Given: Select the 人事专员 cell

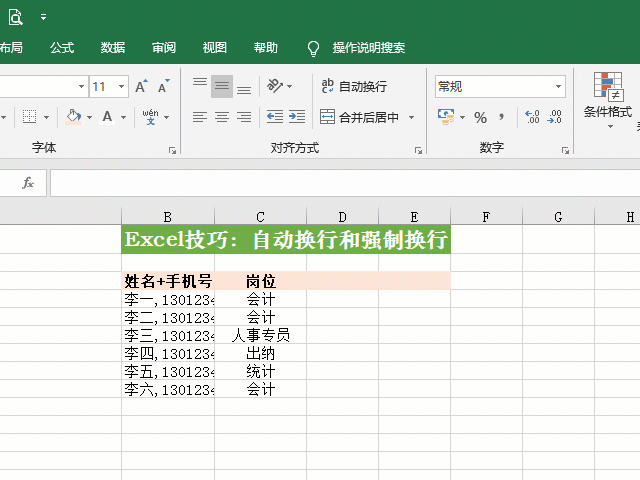Looking at the screenshot, I should tap(260, 335).
